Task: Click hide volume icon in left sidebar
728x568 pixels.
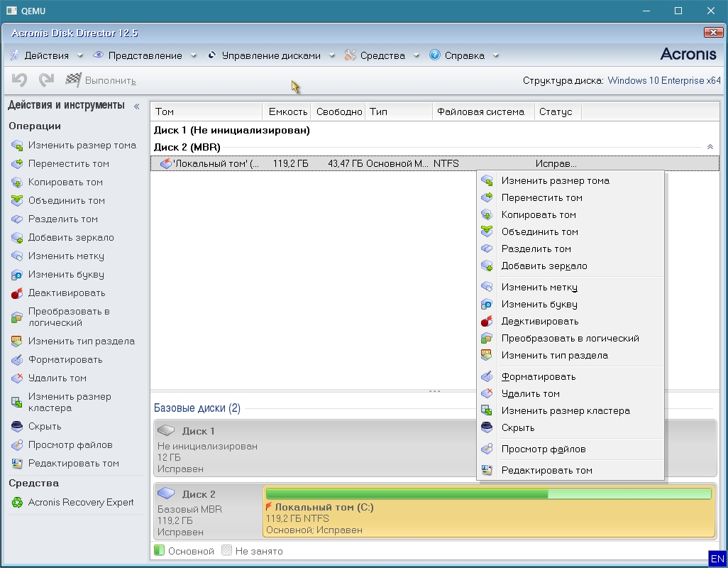Action: coord(17,426)
